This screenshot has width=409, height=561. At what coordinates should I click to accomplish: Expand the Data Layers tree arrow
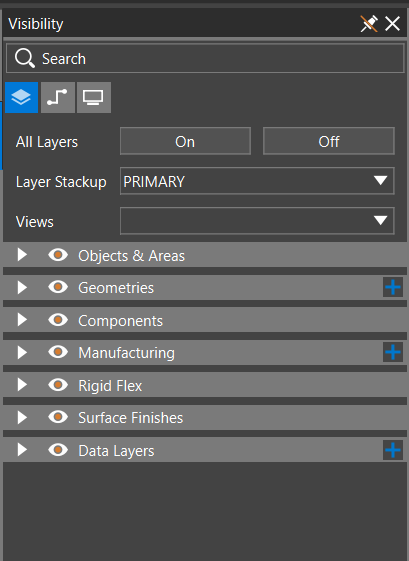click(x=22, y=450)
